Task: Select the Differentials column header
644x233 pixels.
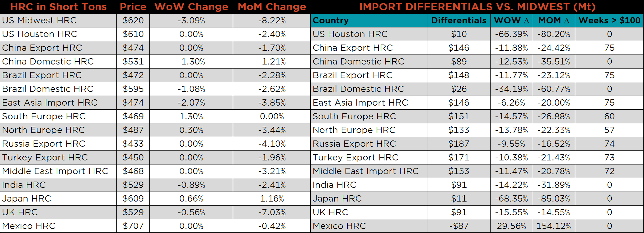Action: (458, 21)
